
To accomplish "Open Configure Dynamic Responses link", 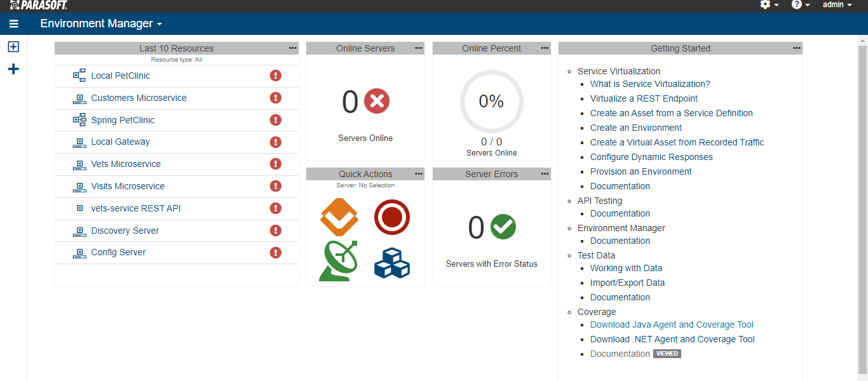I will click(x=651, y=157).
